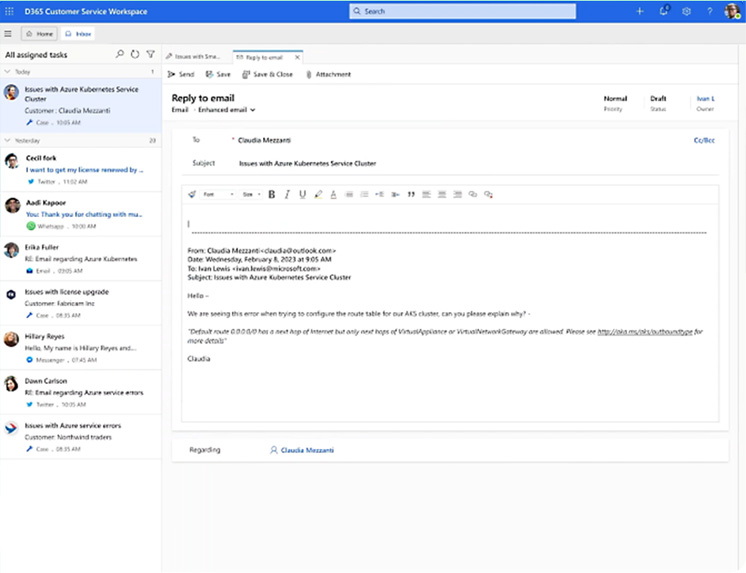The height and width of the screenshot is (573, 746).
Task: Toggle the hamburger site map menu
Action: click(8, 34)
